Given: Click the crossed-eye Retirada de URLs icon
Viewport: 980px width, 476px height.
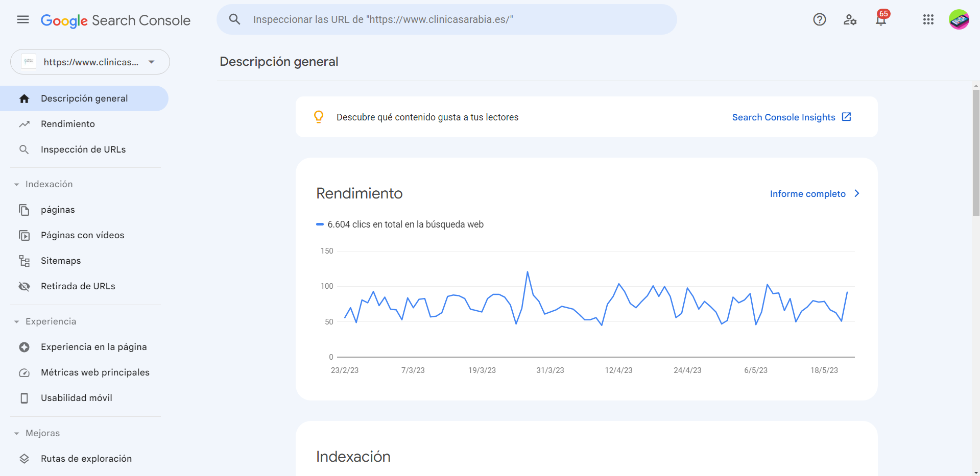Looking at the screenshot, I should [x=24, y=286].
